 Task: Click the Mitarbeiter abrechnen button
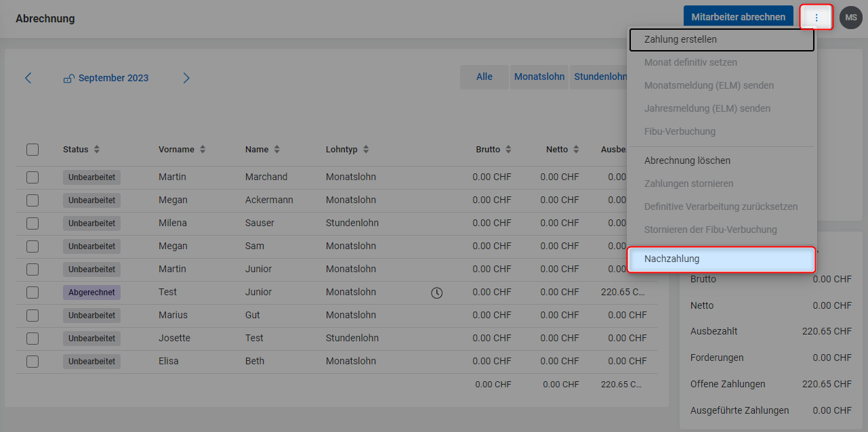pyautogui.click(x=738, y=18)
